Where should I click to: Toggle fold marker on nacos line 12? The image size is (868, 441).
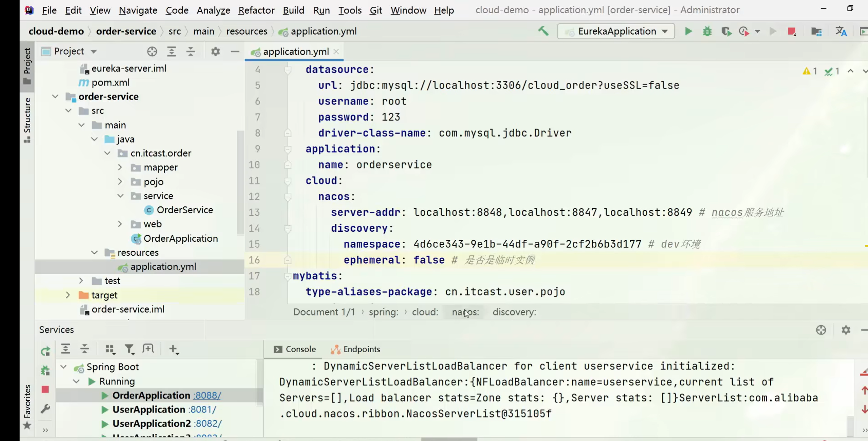[x=288, y=197]
